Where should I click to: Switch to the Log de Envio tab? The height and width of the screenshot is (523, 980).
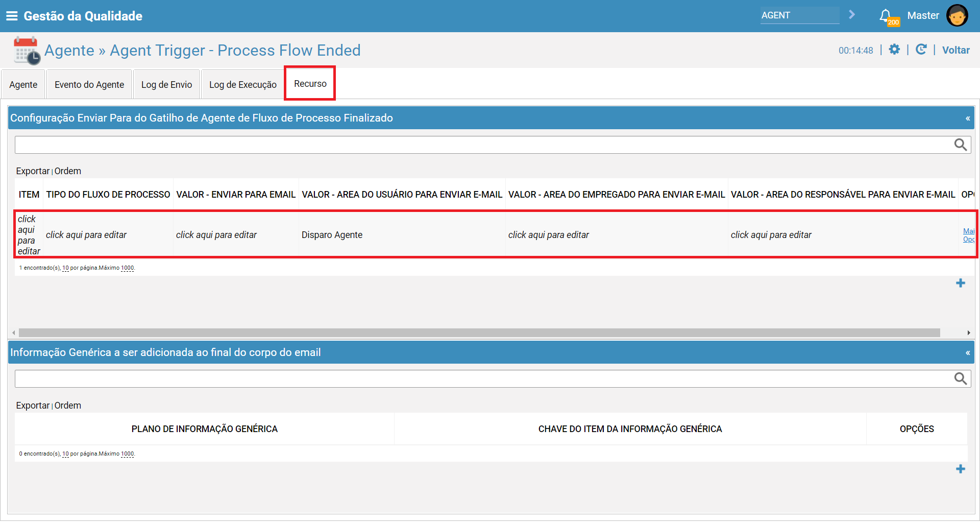coord(166,85)
